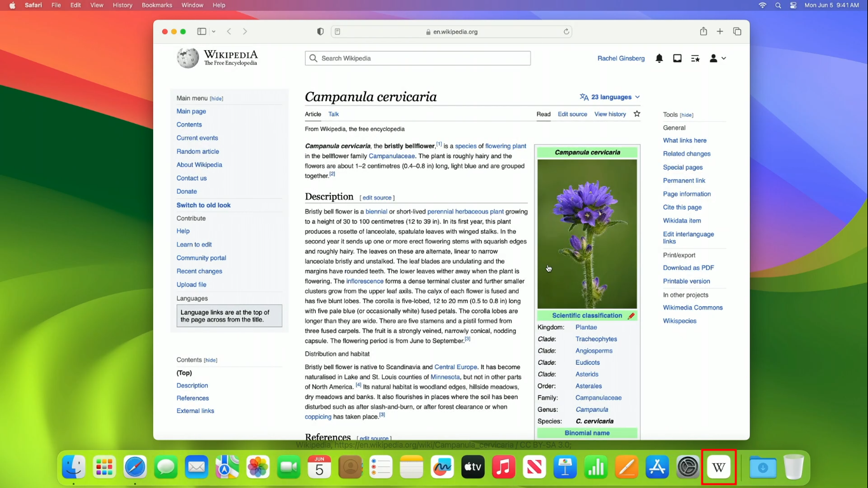Open Freeform from the Dock
868x488 pixels.
tap(442, 468)
